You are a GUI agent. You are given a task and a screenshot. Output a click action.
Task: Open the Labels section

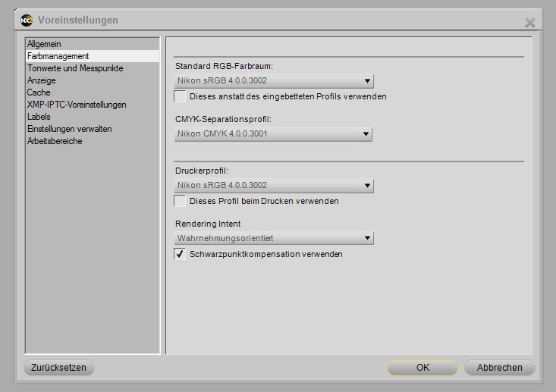pyautogui.click(x=93, y=117)
